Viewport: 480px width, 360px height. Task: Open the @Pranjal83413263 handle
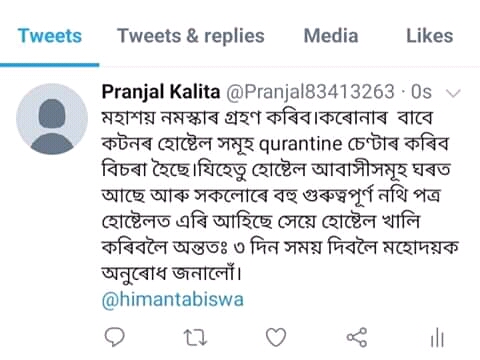tap(310, 92)
